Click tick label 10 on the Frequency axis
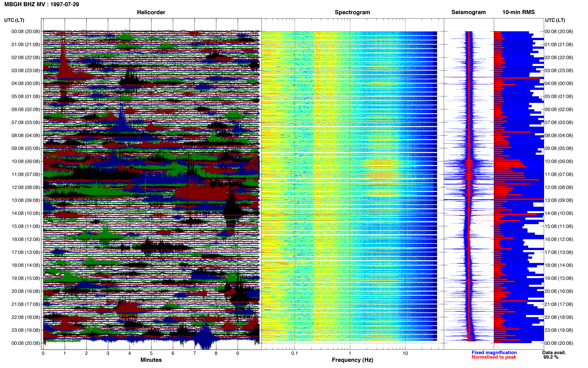This screenshot has width=588, height=368. [405, 353]
